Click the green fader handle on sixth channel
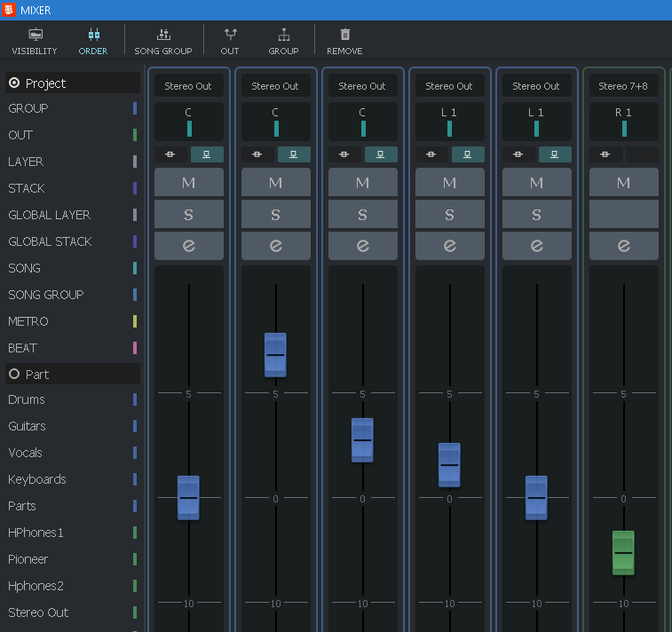 click(x=623, y=552)
